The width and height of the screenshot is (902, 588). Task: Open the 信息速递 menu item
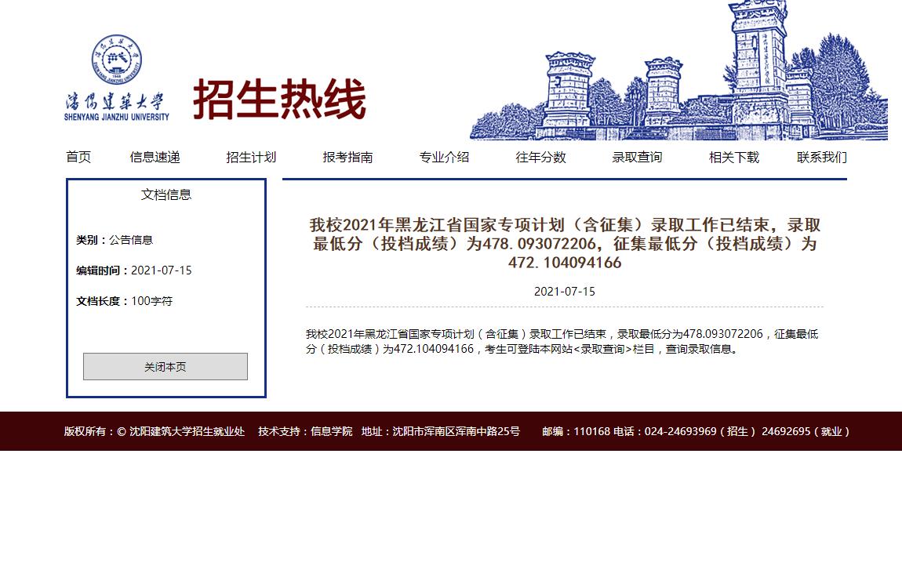tap(155, 157)
